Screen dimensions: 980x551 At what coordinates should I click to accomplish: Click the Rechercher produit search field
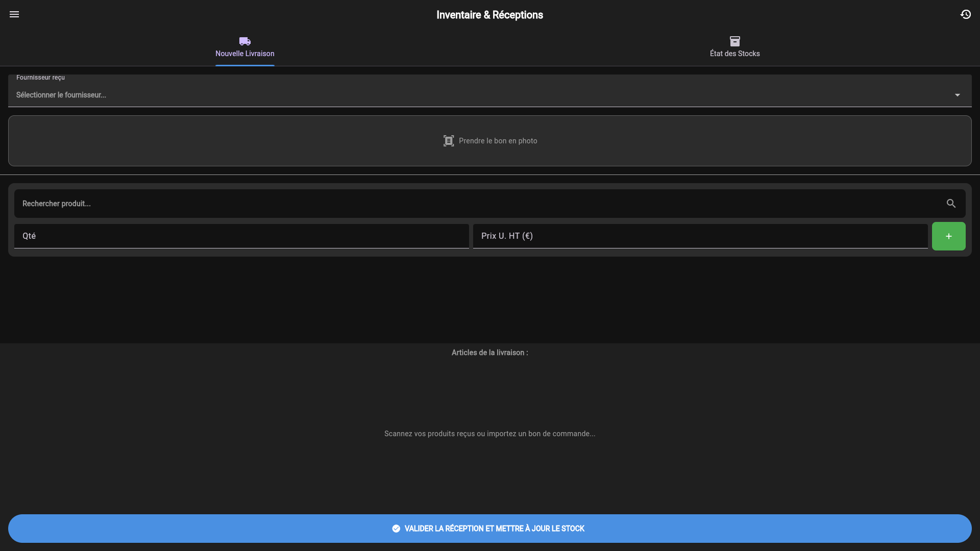point(490,204)
